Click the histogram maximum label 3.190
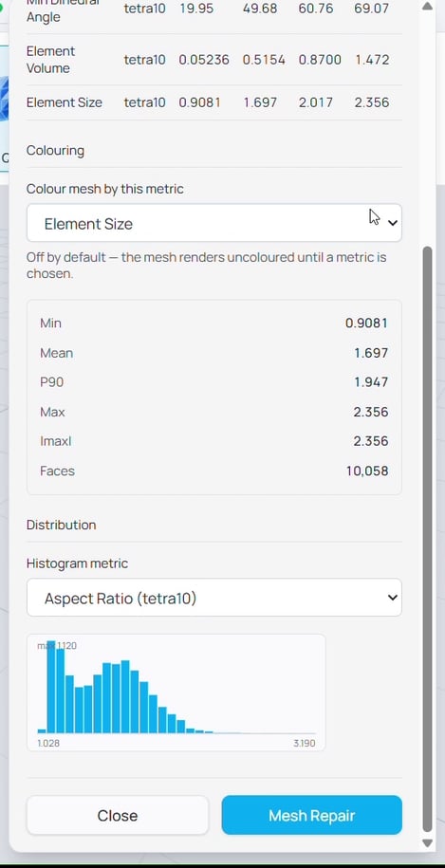445x868 pixels. pos(305,743)
